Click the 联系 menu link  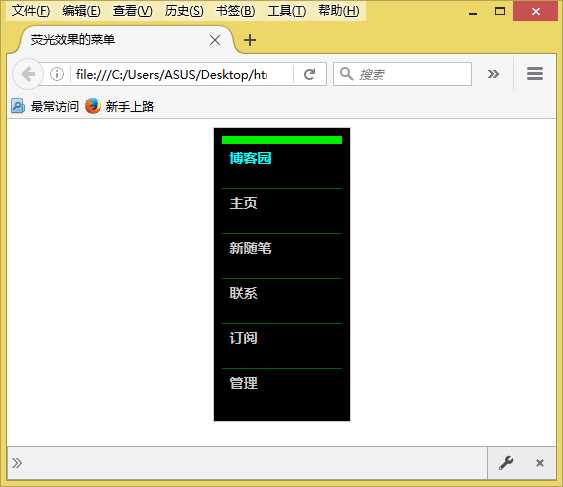coord(243,293)
